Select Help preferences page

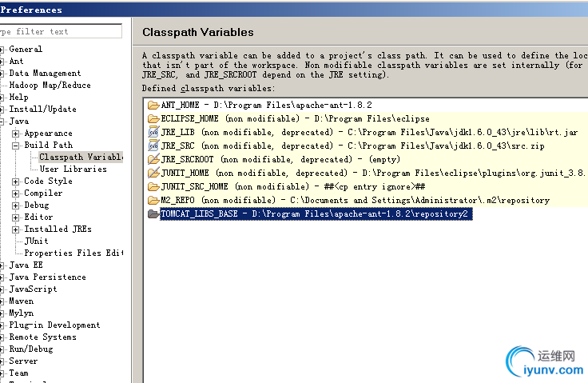click(18, 97)
